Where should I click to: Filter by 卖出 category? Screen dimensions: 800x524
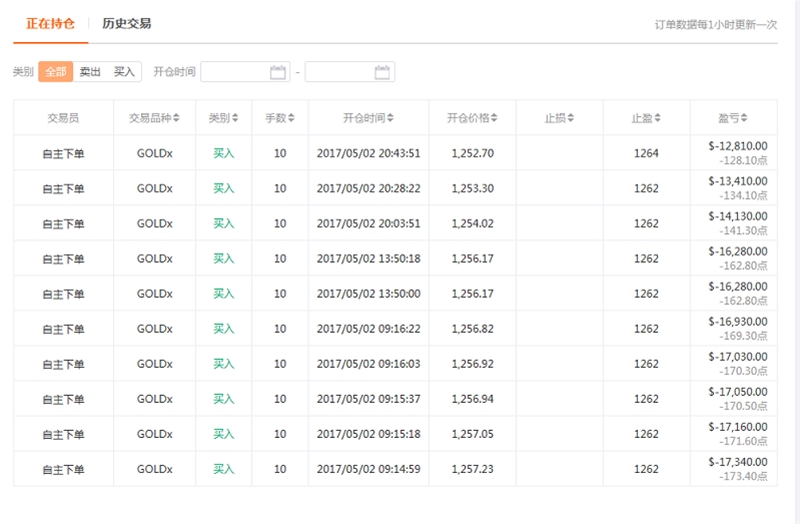(90, 71)
